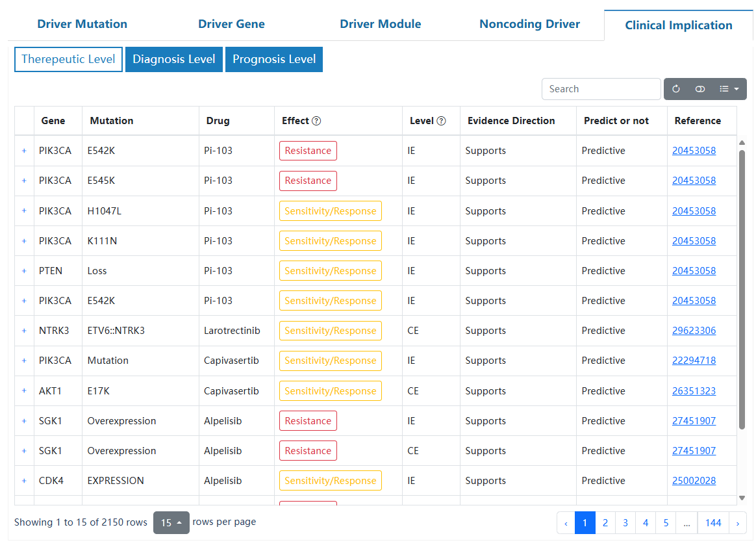Expand the CDK4 EXPRESSION row
The height and width of the screenshot is (549, 756).
[x=24, y=481]
